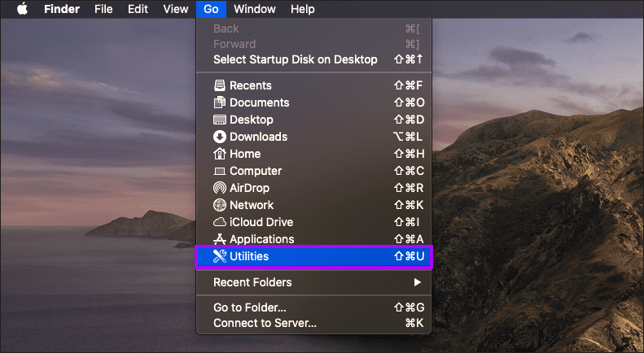Click the Downloads arrow icon
The height and width of the screenshot is (353, 644).
point(220,137)
